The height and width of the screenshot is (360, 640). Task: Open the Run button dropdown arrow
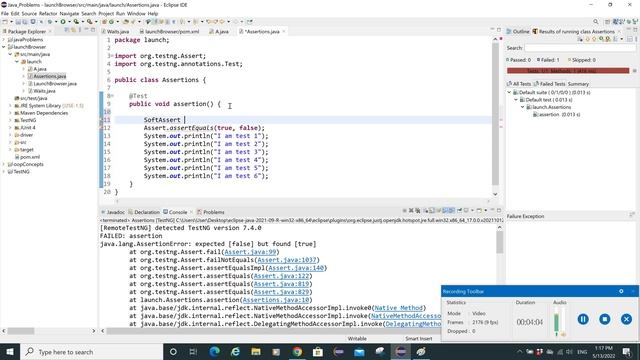69,22
